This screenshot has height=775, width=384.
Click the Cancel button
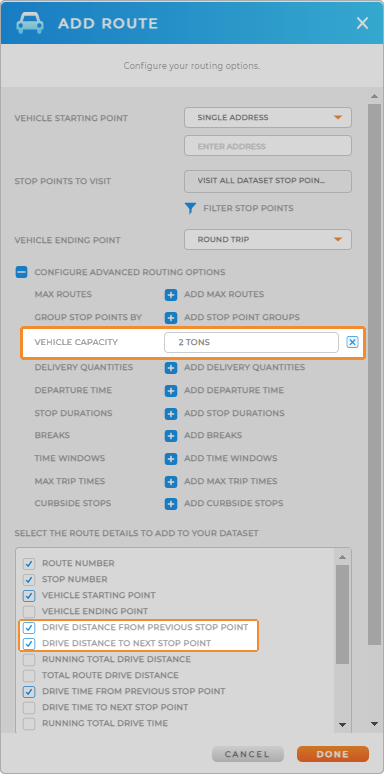(248, 754)
